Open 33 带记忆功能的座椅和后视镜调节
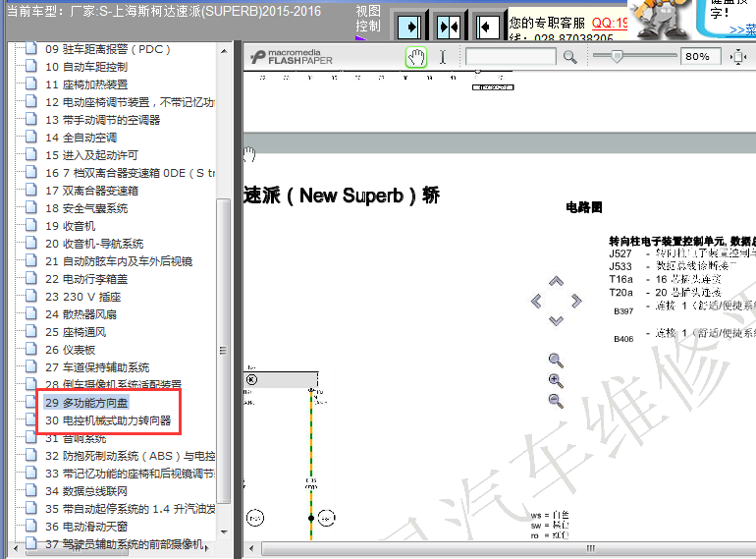Image resolution: width=756 pixels, height=559 pixels. pos(131,474)
